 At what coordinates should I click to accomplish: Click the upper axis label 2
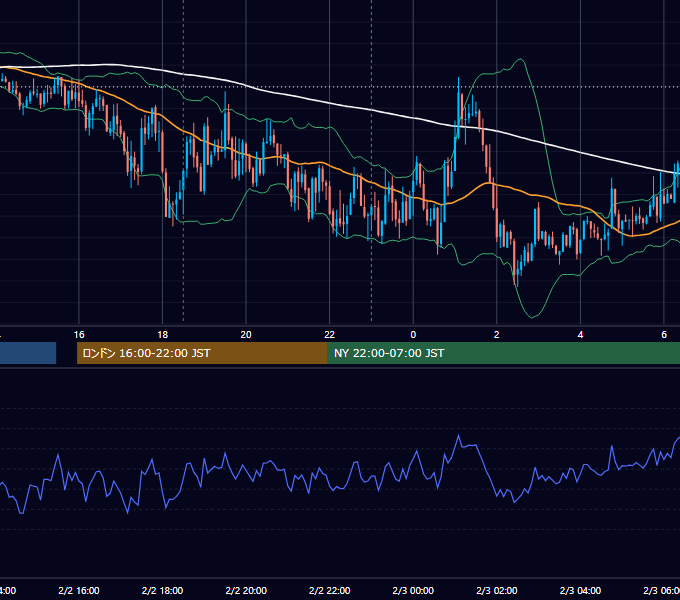click(x=497, y=335)
